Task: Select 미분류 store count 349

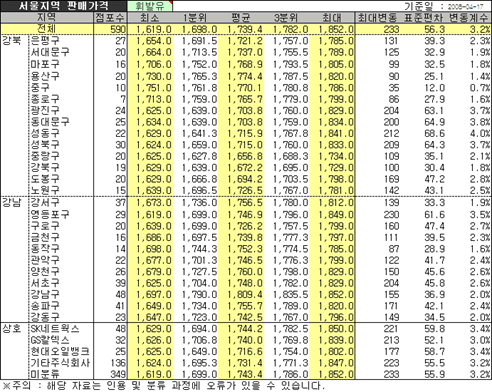Action: pyautogui.click(x=118, y=374)
